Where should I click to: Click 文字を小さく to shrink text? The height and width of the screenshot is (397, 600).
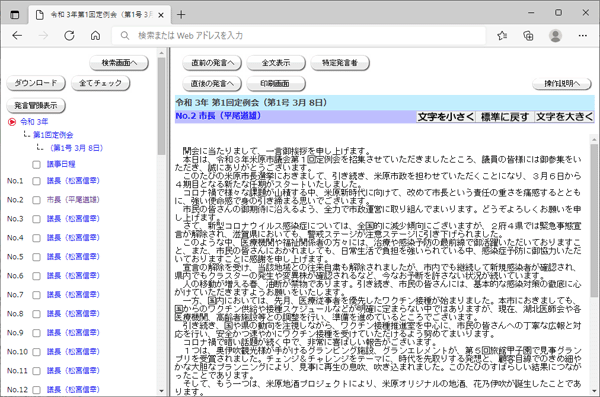pos(446,117)
